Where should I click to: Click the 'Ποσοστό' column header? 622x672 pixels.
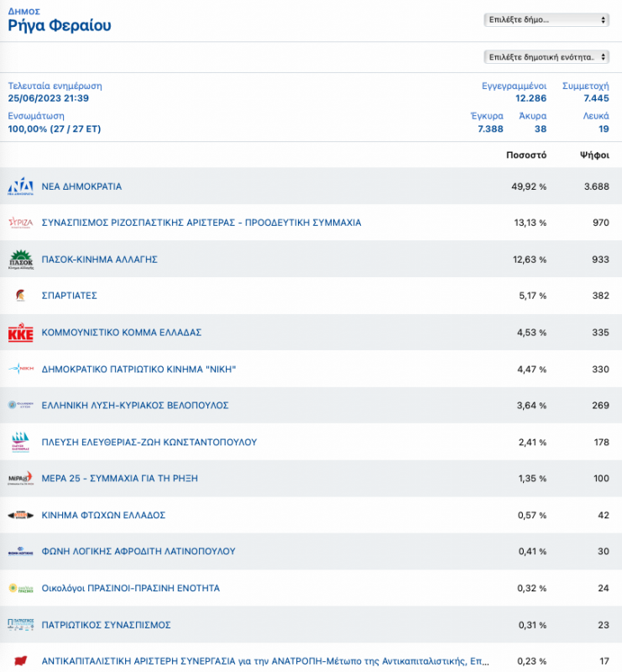pyautogui.click(x=526, y=155)
